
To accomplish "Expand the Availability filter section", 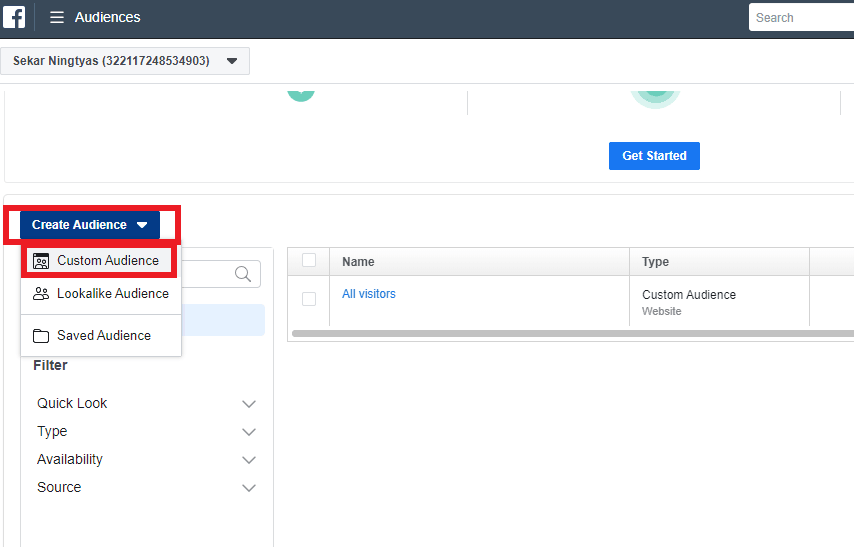I will point(249,460).
